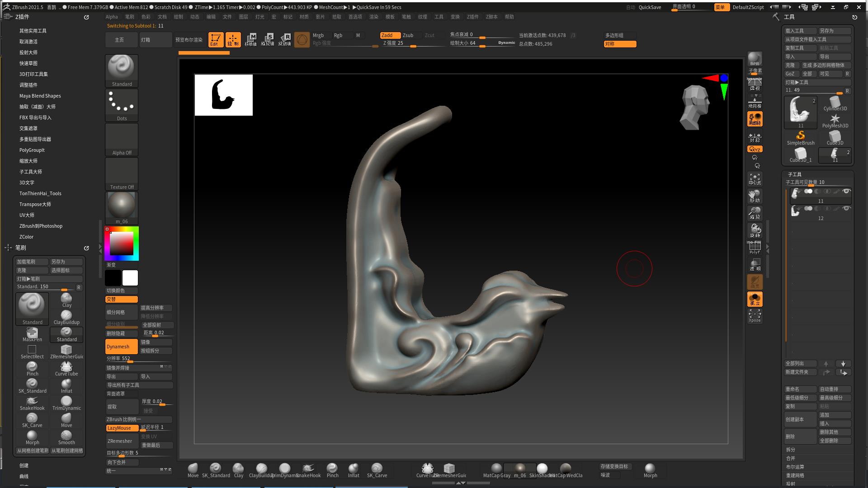This screenshot has height=488, width=868.
Task: Open the Alpha menu
Action: 112,17
